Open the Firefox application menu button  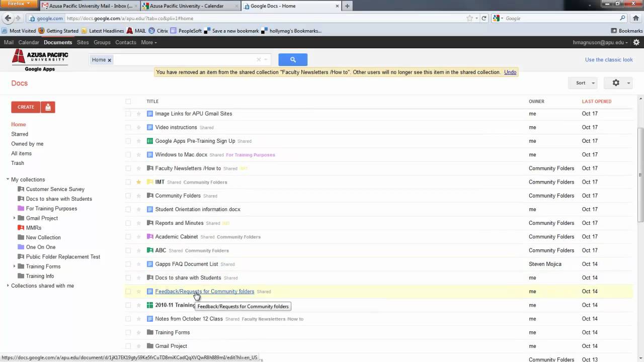19,4
